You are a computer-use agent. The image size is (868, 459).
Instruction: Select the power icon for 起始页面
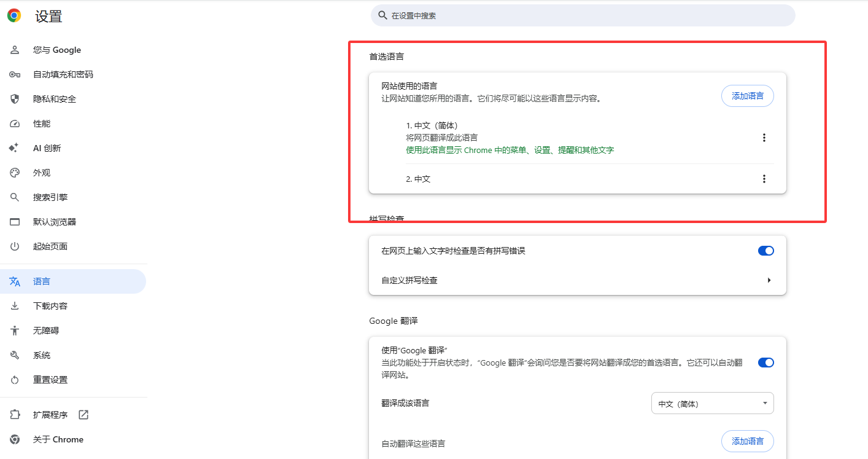(x=15, y=246)
